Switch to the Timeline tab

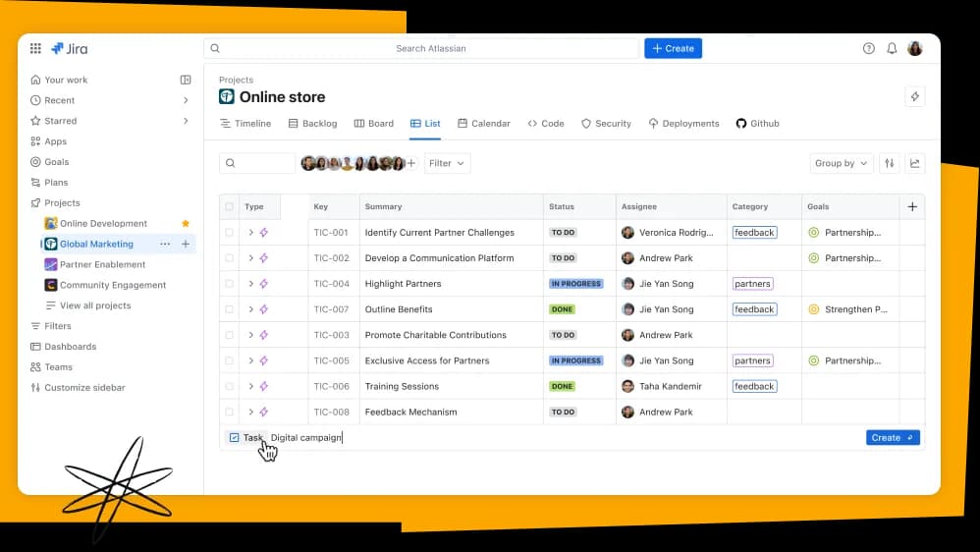pyautogui.click(x=245, y=123)
